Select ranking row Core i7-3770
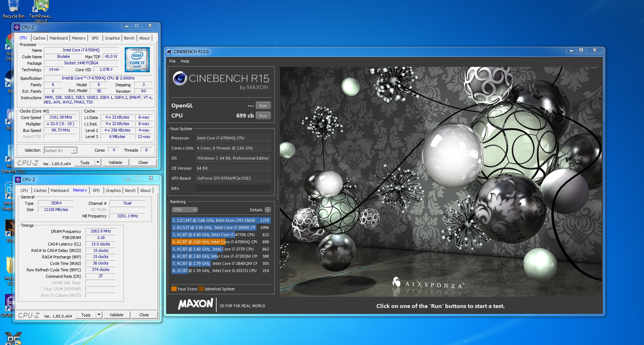This screenshot has height=345, width=644. point(221,249)
